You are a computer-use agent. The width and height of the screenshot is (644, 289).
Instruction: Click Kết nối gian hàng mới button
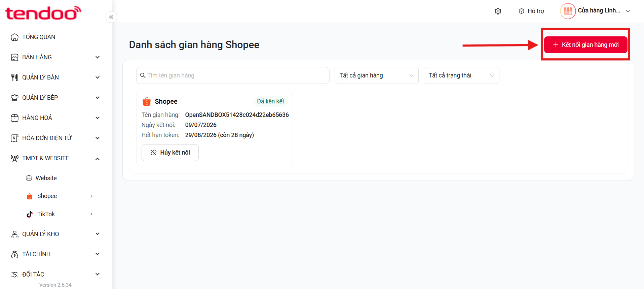pyautogui.click(x=585, y=45)
